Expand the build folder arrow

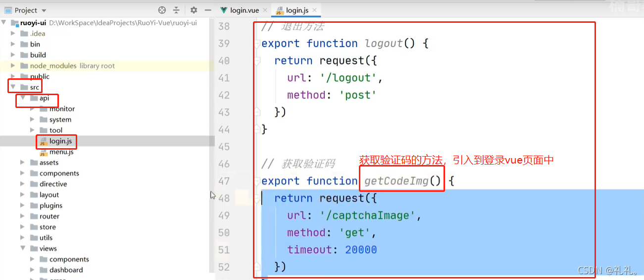click(13, 55)
